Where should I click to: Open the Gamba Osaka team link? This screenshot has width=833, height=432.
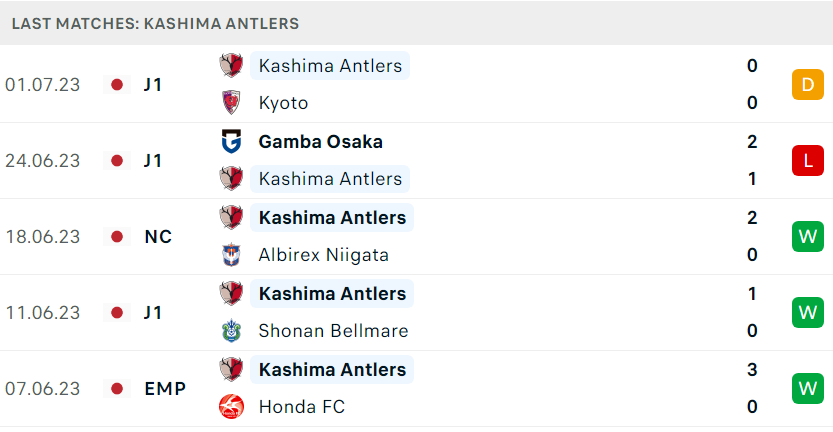click(x=320, y=142)
